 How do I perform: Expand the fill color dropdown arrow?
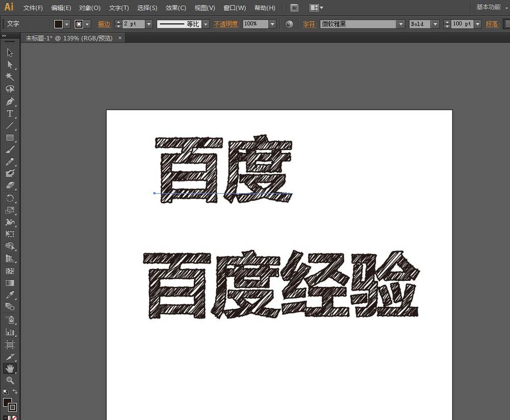[x=67, y=24]
